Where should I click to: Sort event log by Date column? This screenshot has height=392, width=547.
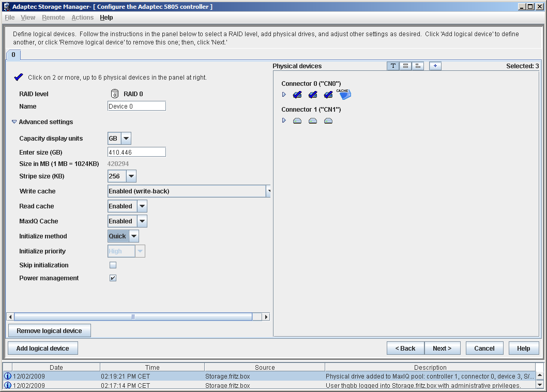[x=56, y=367]
